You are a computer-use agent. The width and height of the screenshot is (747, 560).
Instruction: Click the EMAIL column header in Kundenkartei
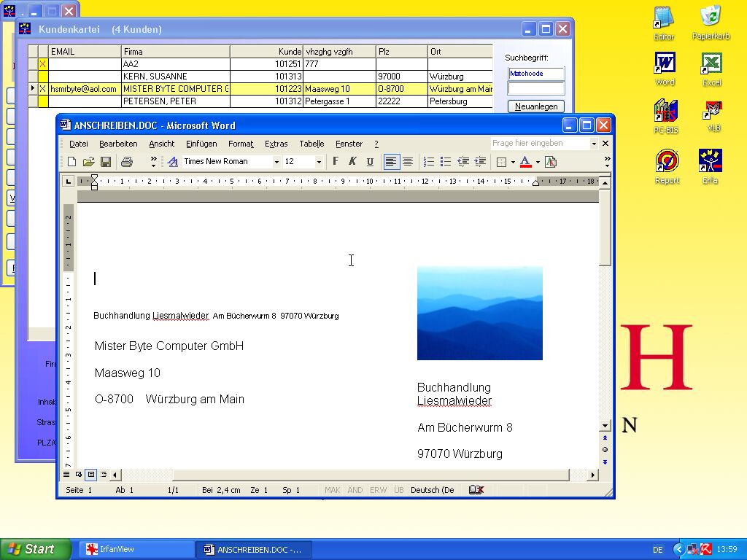[85, 52]
